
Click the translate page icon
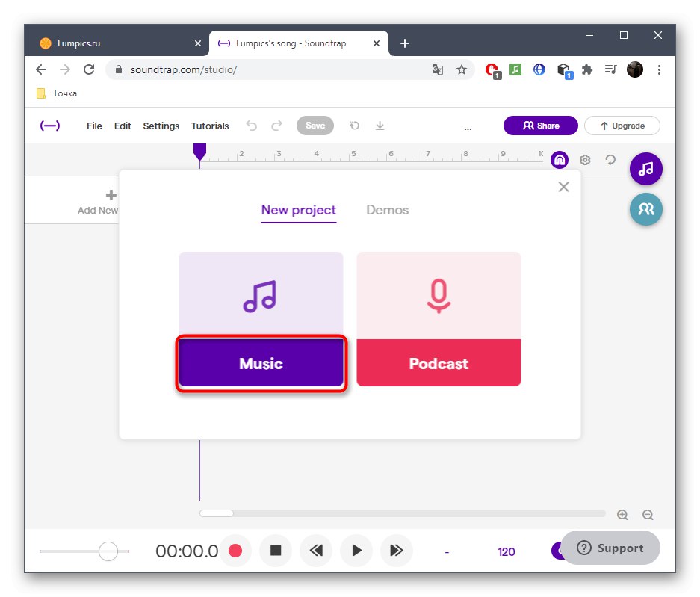(x=438, y=69)
